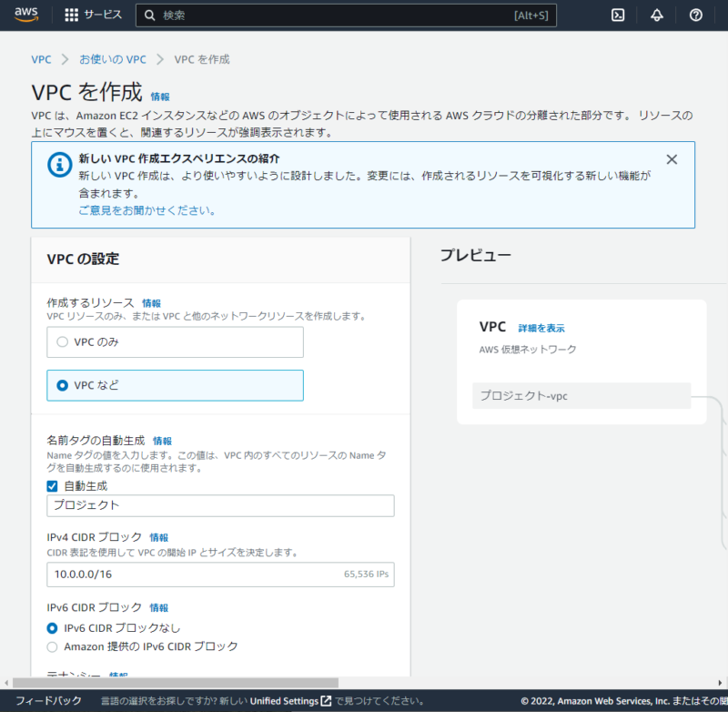Screen dimensions: 728x712
Task: Click the プレビュー heading
Action: [x=475, y=255]
